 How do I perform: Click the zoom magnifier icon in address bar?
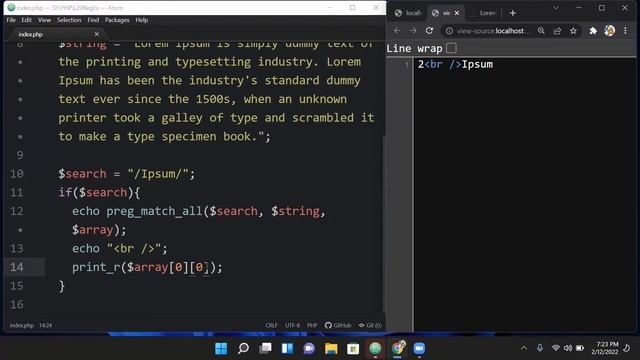(541, 31)
